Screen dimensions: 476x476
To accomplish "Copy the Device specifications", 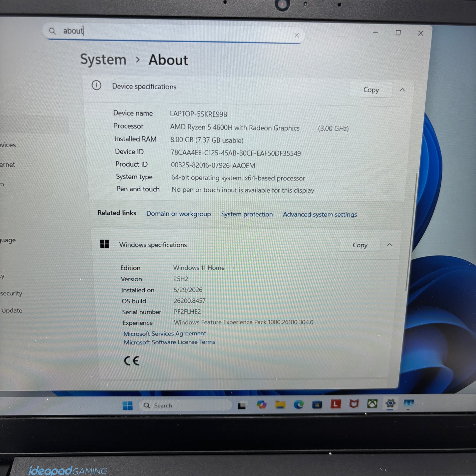I will point(371,90).
